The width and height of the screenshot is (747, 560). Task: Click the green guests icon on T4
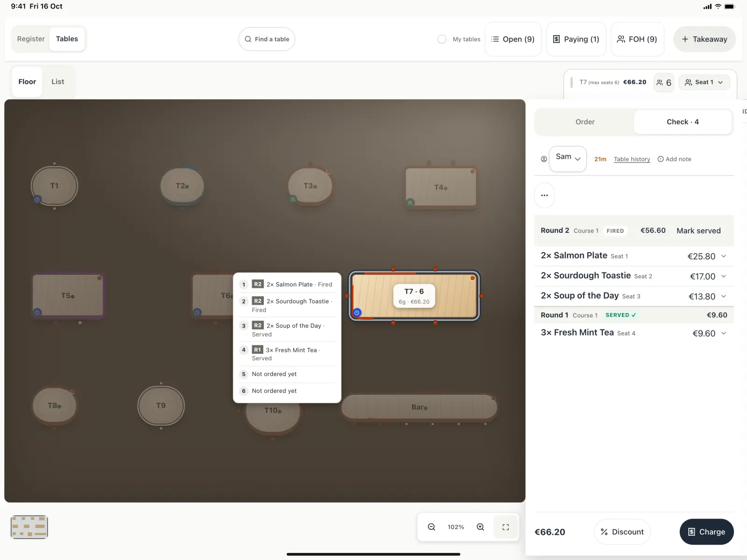(410, 203)
